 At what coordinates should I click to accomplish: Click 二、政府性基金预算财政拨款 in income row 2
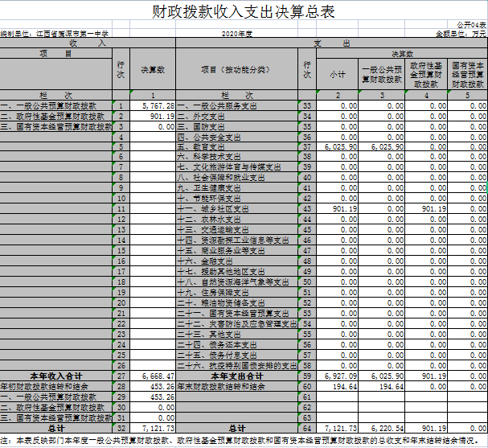coord(52,117)
